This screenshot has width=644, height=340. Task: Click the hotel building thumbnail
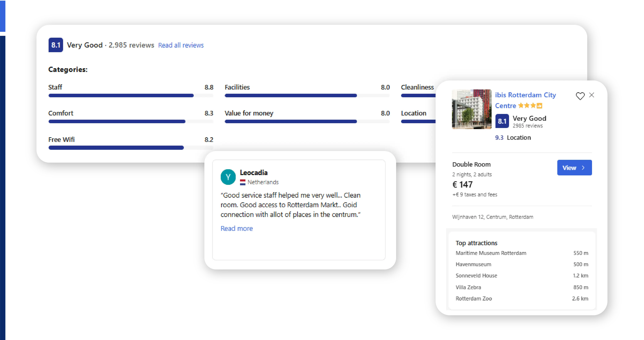pos(472,109)
